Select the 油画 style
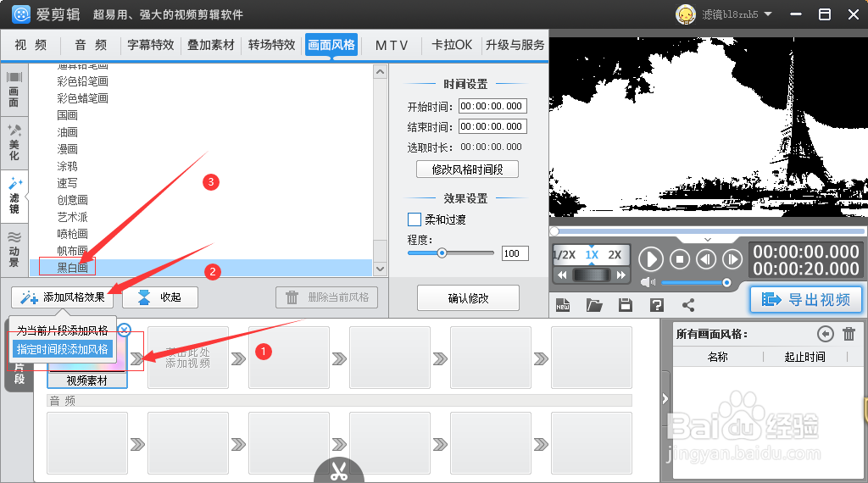This screenshot has width=868, height=483. [67, 132]
